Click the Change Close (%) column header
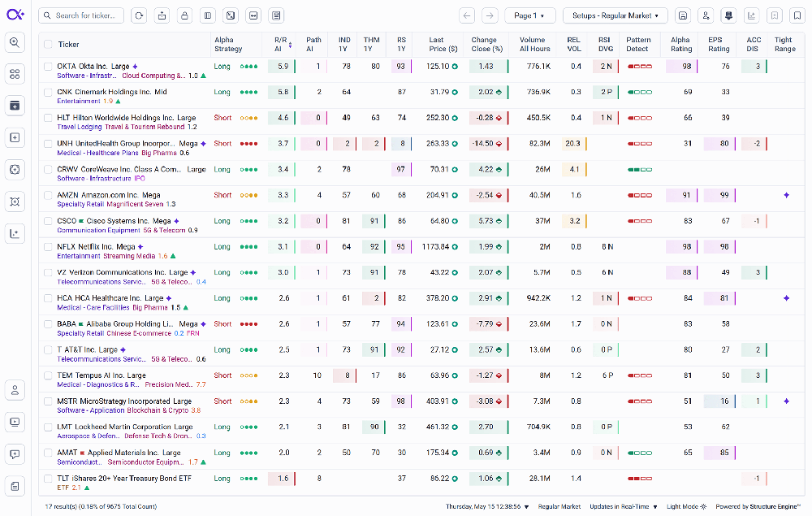812x516 pixels. tap(486, 45)
